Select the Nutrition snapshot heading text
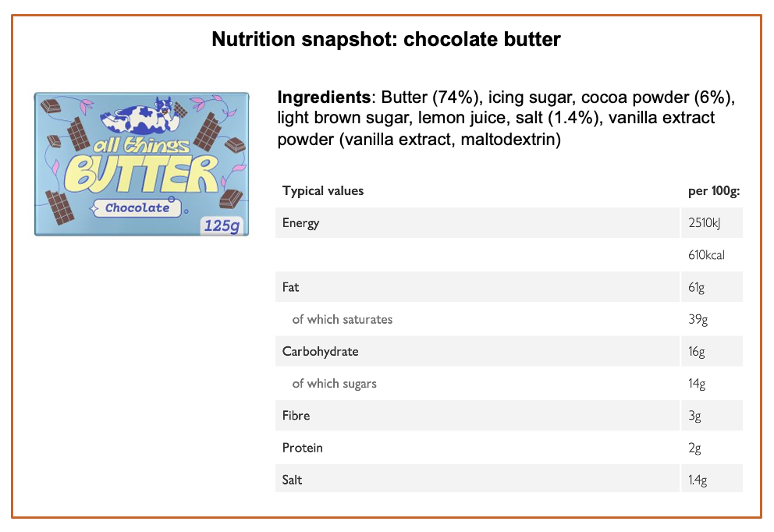Viewport: 774px width, 532px height. pos(386,39)
